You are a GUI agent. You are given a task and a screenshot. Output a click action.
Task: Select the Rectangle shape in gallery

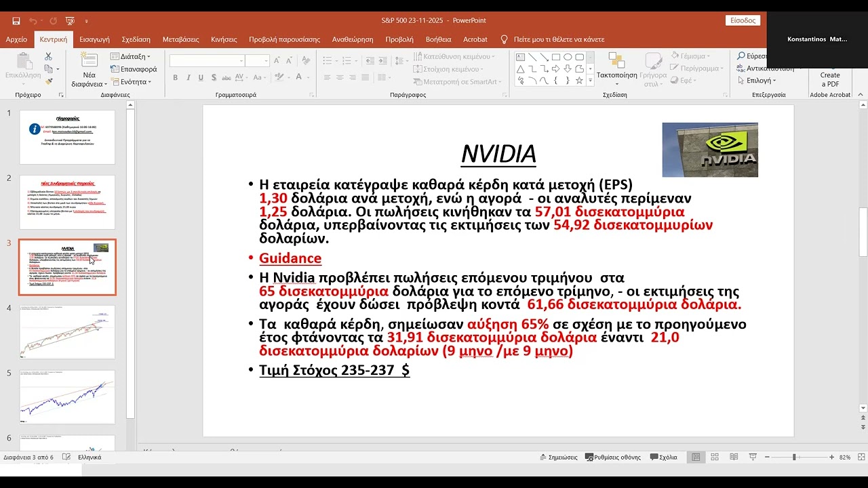[x=556, y=57]
